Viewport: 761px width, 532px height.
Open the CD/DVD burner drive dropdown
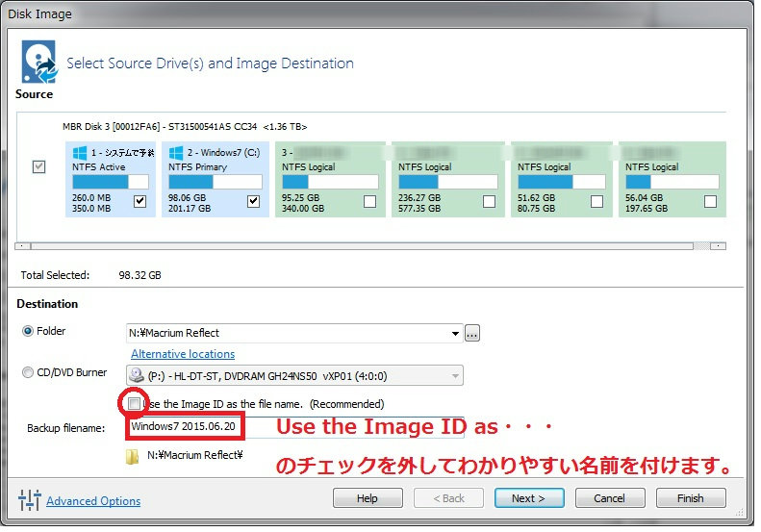[455, 376]
